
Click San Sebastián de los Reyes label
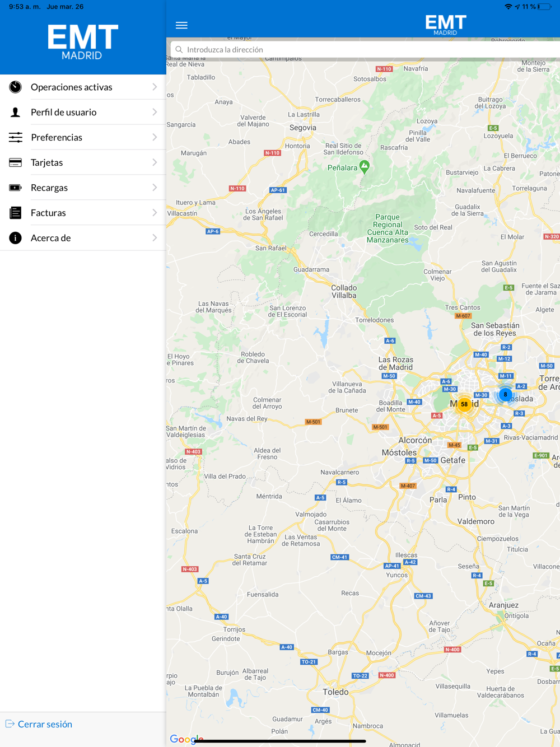(x=495, y=329)
